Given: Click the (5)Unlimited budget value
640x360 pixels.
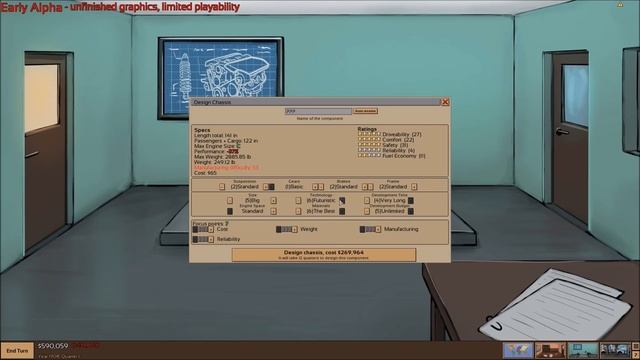Looking at the screenshot, I should click(x=389, y=211).
